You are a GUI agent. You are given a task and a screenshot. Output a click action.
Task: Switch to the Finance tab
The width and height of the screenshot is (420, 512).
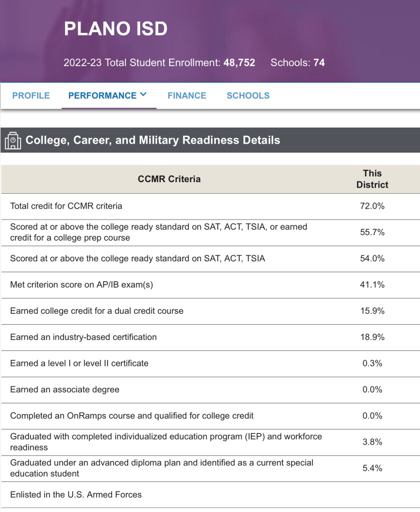coord(187,96)
